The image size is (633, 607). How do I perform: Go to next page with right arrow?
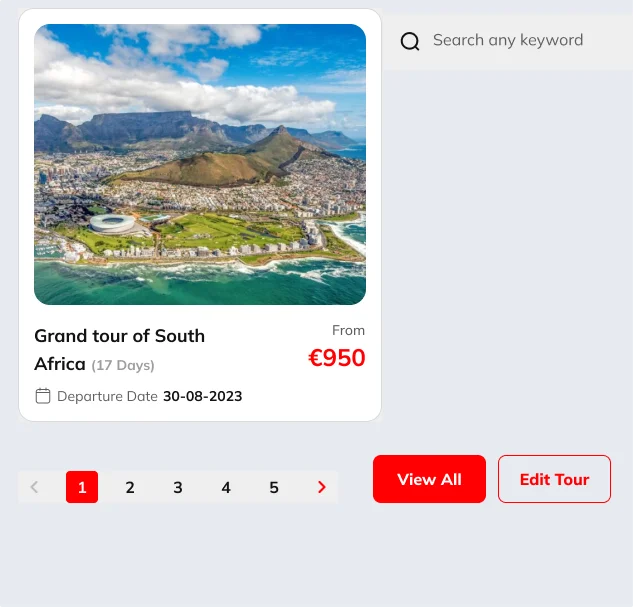point(322,487)
